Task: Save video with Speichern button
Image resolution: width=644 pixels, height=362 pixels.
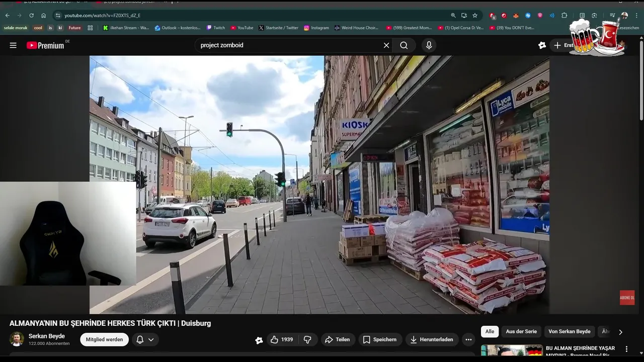Action: tap(380, 339)
